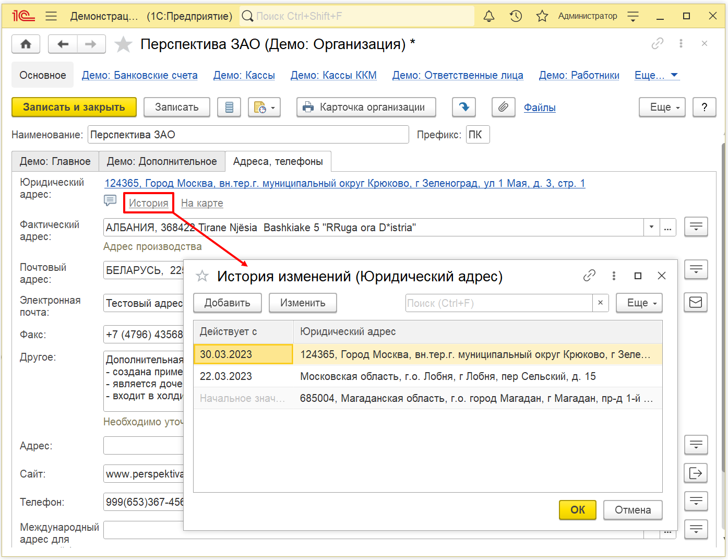
Task: Click the go-to arrow icon for Сайт
Action: [x=696, y=473]
